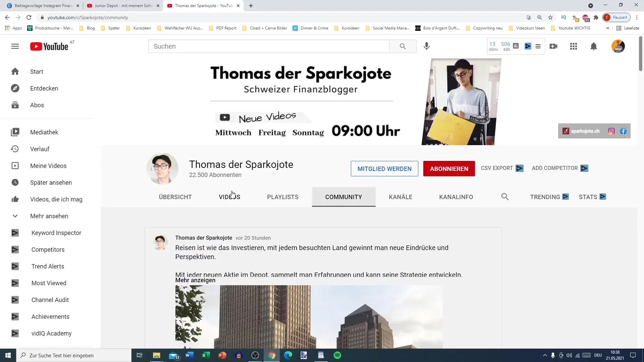This screenshot has width=644, height=362.
Task: Click the page vertical scrollbar
Action: [x=641, y=54]
